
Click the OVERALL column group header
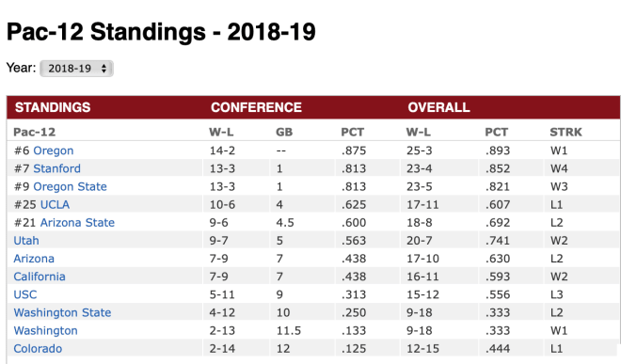point(438,107)
